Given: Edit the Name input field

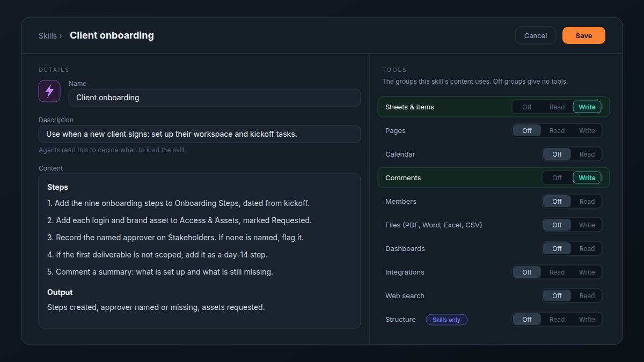Looking at the screenshot, I should 215,98.
